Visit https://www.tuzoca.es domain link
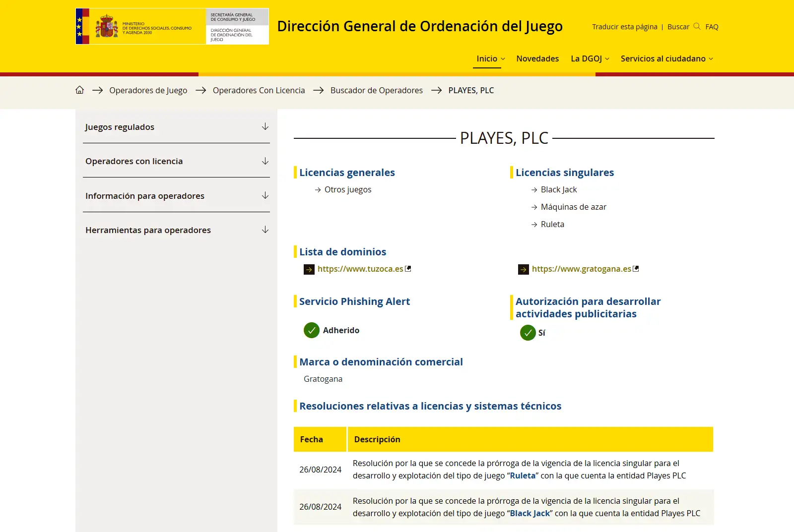This screenshot has width=794, height=532. pos(360,269)
